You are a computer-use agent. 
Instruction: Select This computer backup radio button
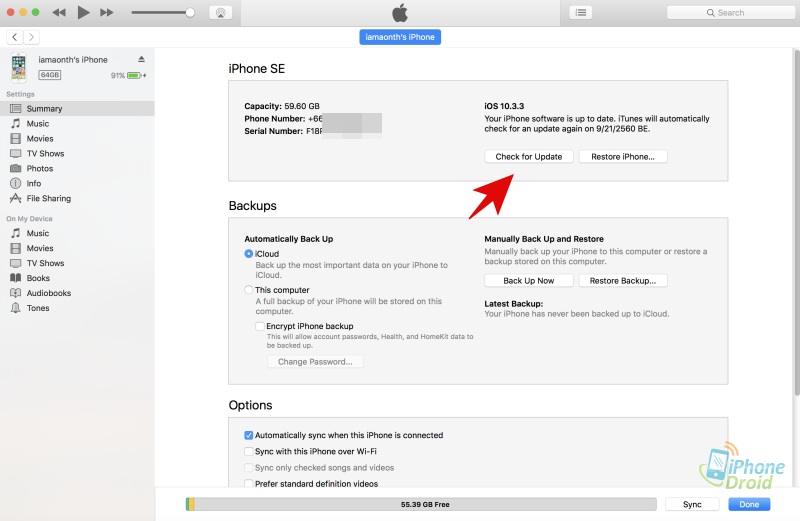point(249,290)
